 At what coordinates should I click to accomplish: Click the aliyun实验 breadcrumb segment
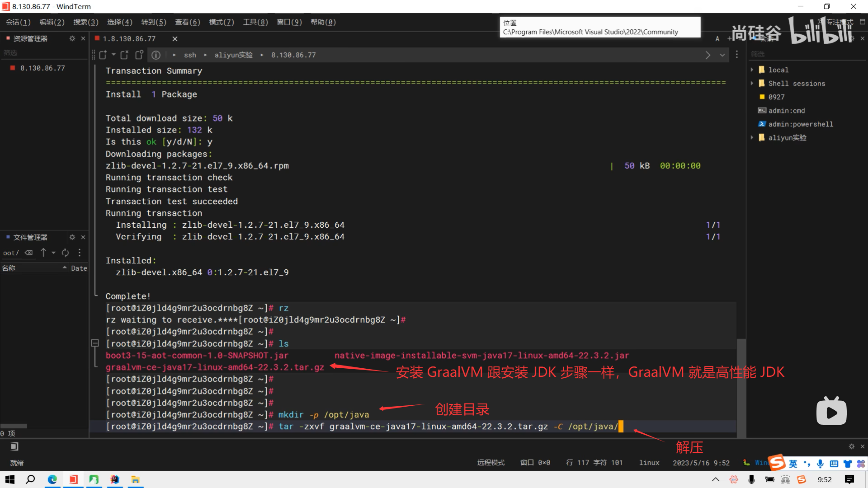coord(233,55)
